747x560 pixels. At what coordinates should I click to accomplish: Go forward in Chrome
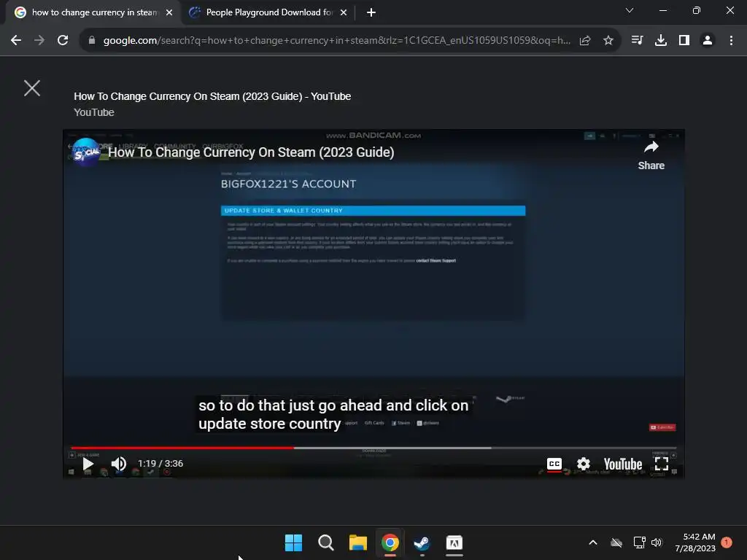pos(39,41)
